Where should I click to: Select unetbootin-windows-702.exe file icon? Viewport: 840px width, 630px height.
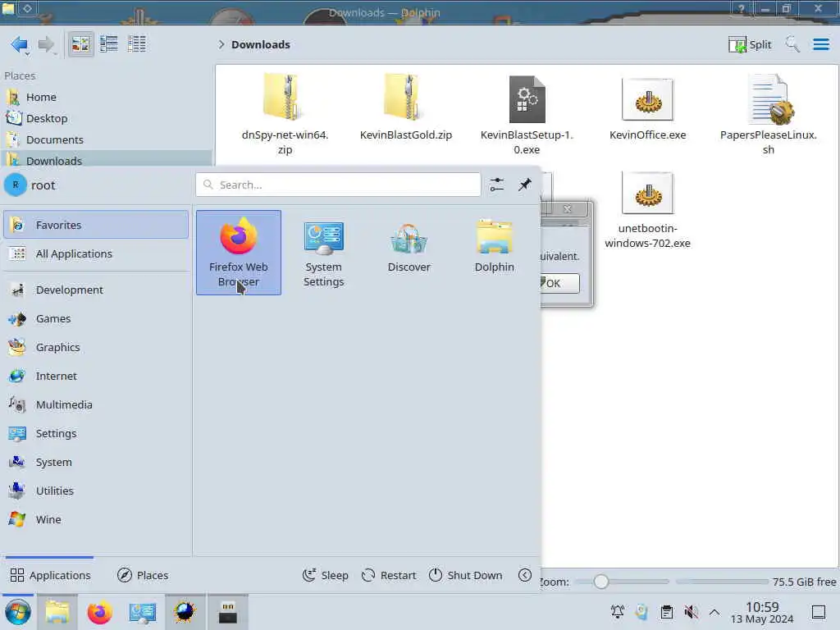click(648, 194)
